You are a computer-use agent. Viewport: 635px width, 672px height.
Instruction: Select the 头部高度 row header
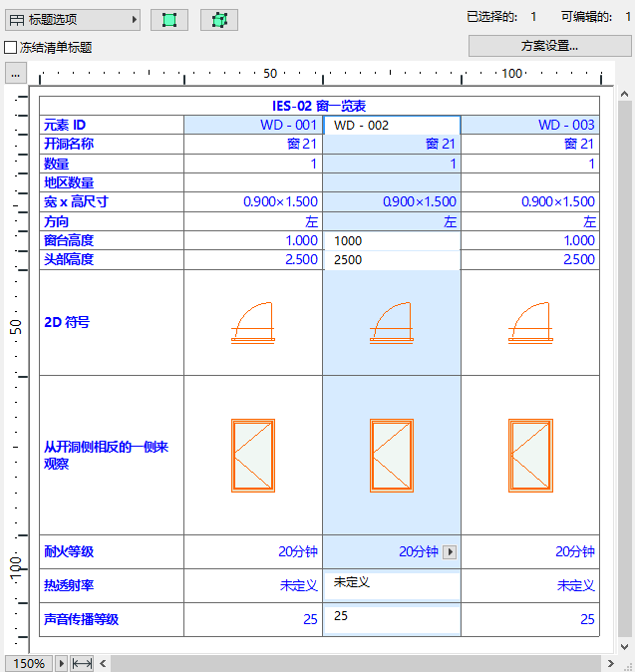tap(112, 259)
